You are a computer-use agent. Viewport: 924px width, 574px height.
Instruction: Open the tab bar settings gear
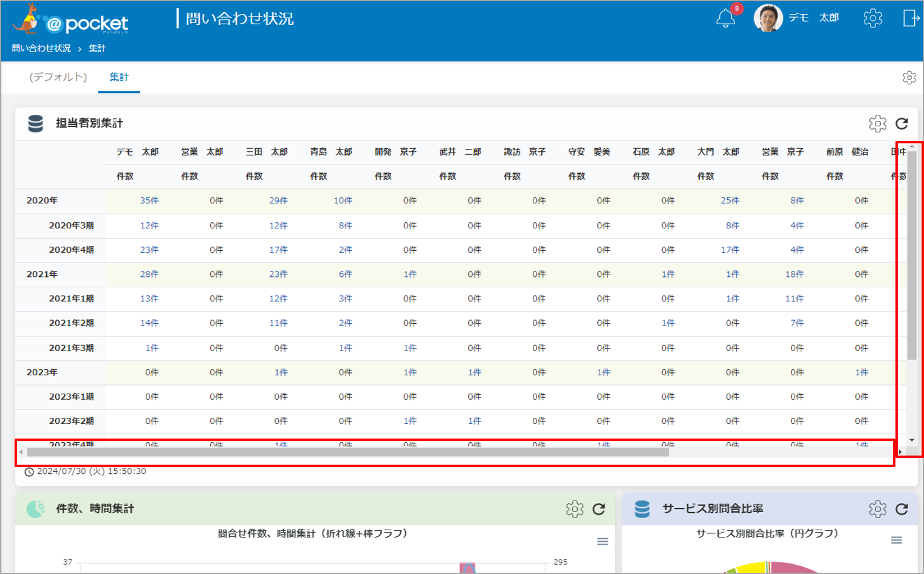point(909,78)
